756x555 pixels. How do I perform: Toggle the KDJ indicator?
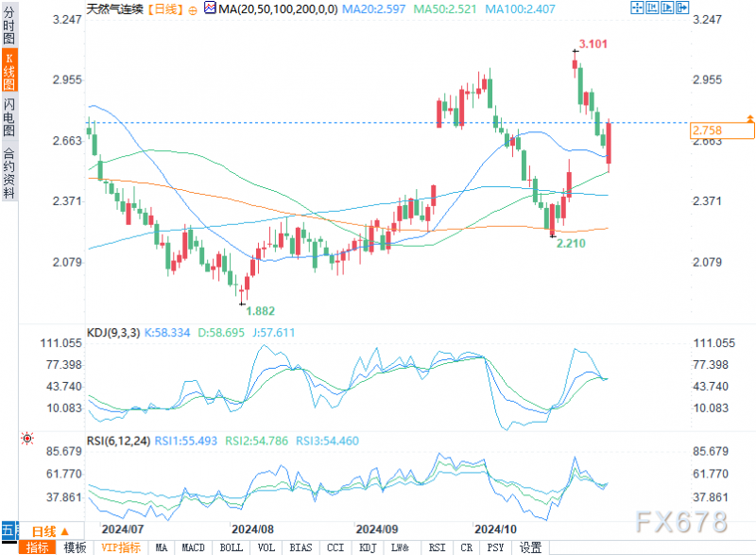368,547
